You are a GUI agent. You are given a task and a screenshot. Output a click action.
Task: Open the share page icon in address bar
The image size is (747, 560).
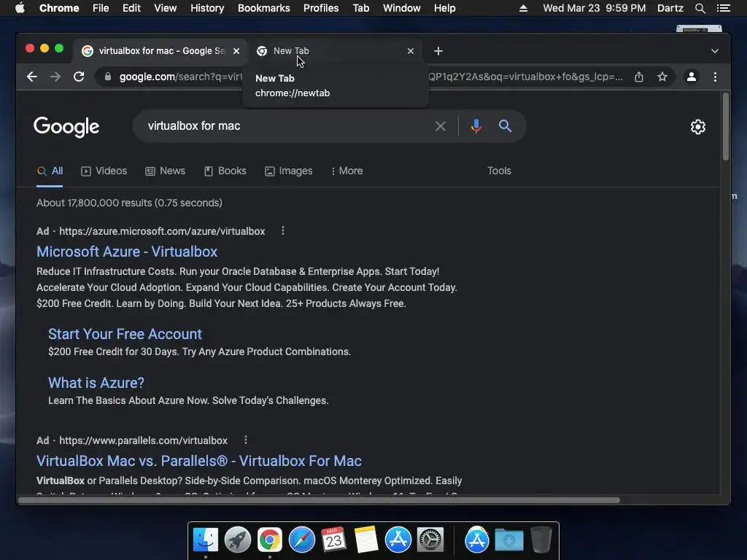point(639,77)
